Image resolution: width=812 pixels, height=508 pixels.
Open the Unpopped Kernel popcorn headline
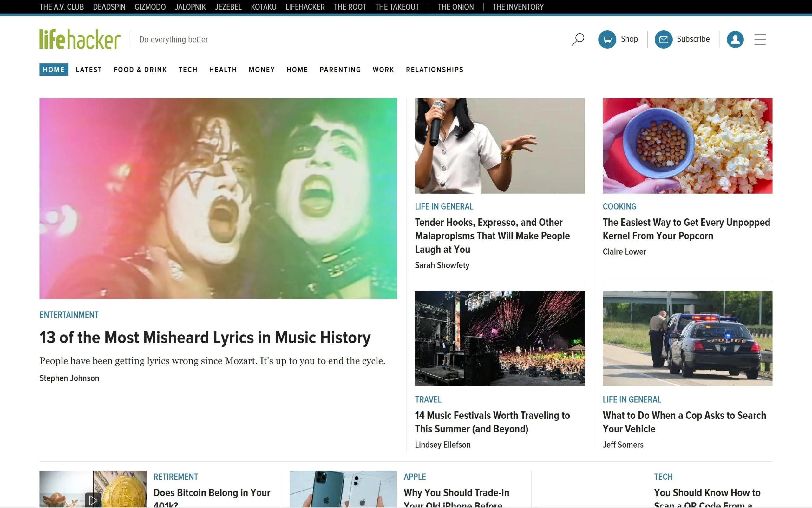(x=686, y=229)
